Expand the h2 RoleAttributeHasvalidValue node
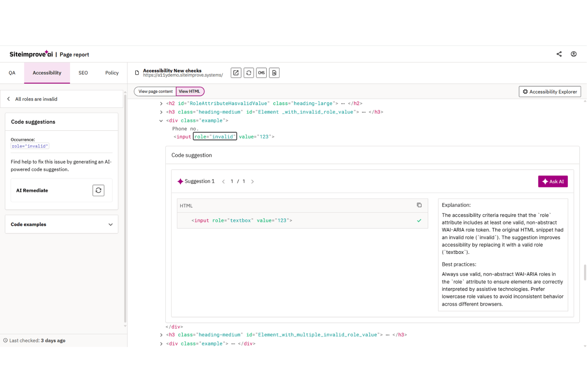 coord(161,104)
